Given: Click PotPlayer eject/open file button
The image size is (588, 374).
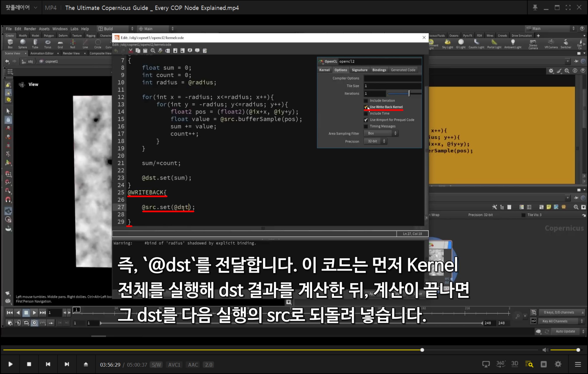Looking at the screenshot, I should [86, 364].
